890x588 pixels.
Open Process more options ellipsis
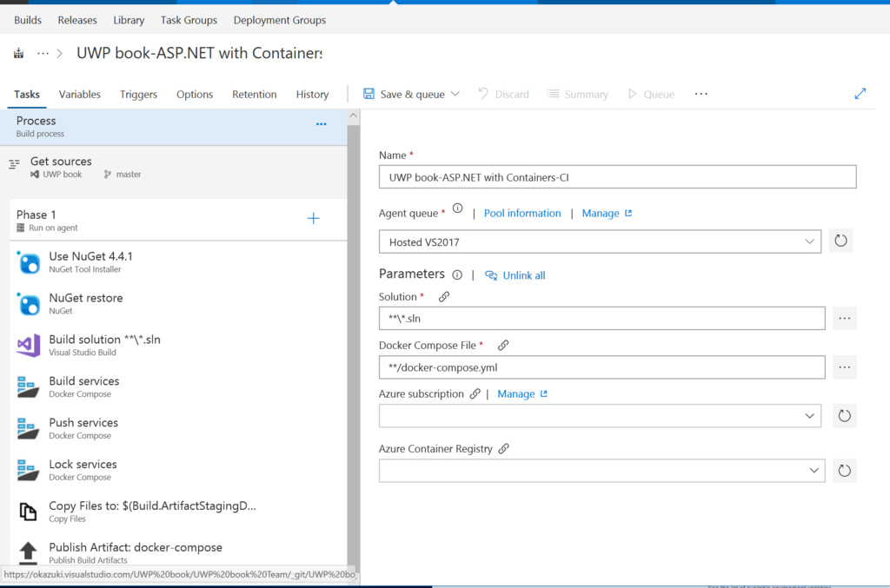point(322,124)
